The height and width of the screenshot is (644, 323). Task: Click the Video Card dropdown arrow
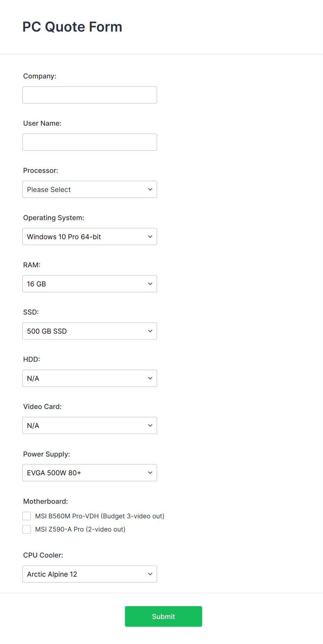tap(150, 425)
